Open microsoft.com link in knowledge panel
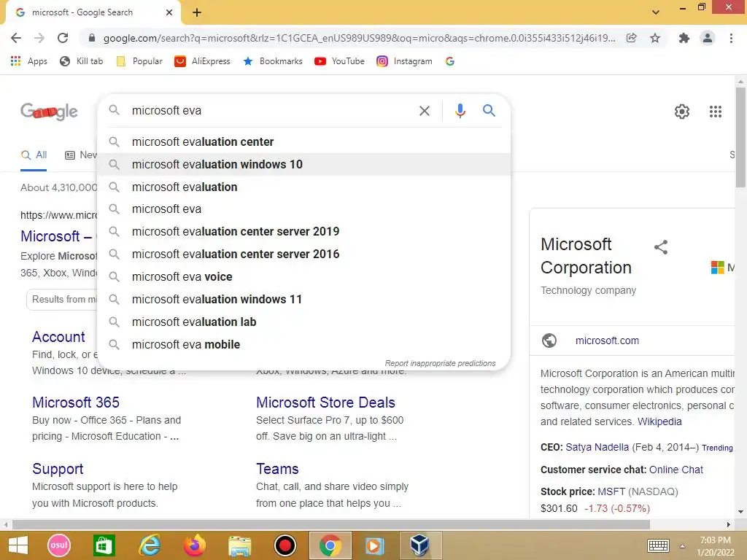Image resolution: width=747 pixels, height=560 pixels. click(x=607, y=341)
